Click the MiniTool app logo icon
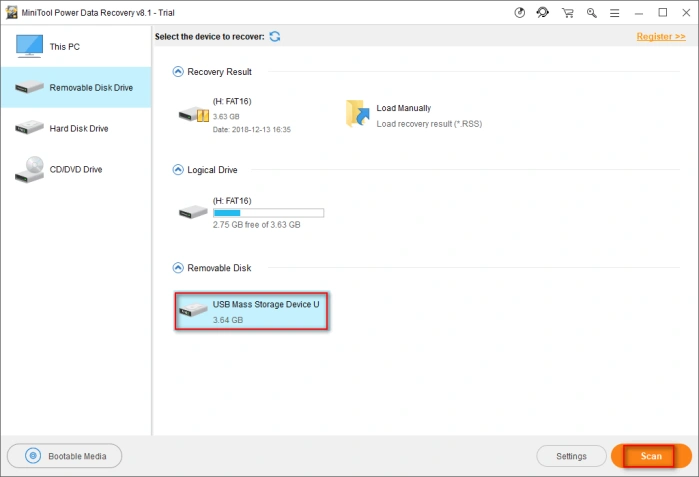Viewport: 699px width, 477px height. click(11, 12)
